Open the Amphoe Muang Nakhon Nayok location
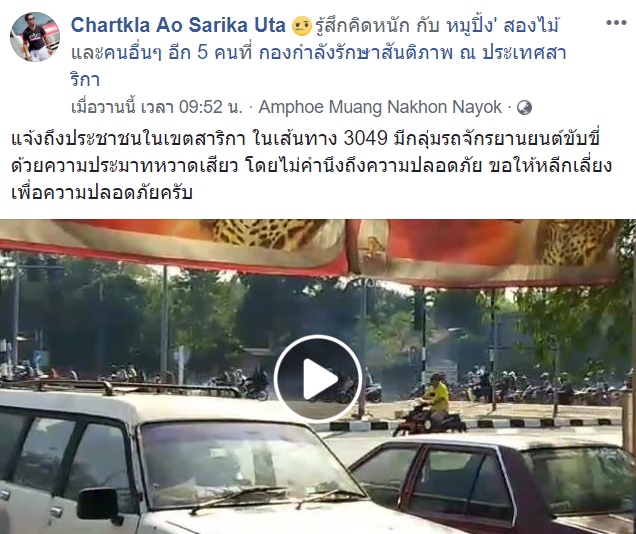 [x=380, y=107]
